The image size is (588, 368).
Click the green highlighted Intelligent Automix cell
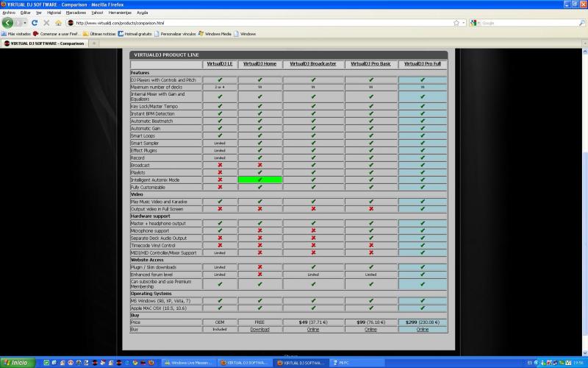coord(260,180)
